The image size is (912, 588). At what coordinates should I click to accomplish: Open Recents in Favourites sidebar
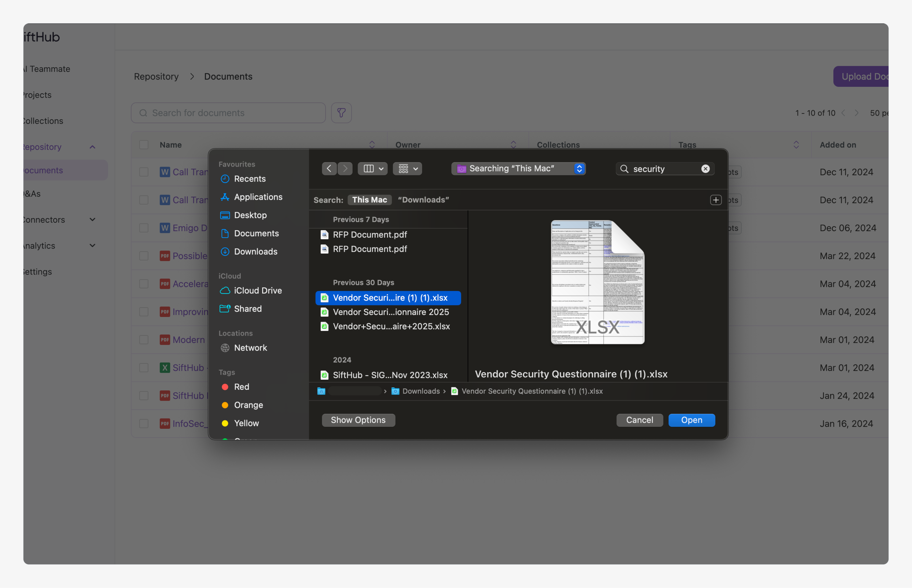250,179
